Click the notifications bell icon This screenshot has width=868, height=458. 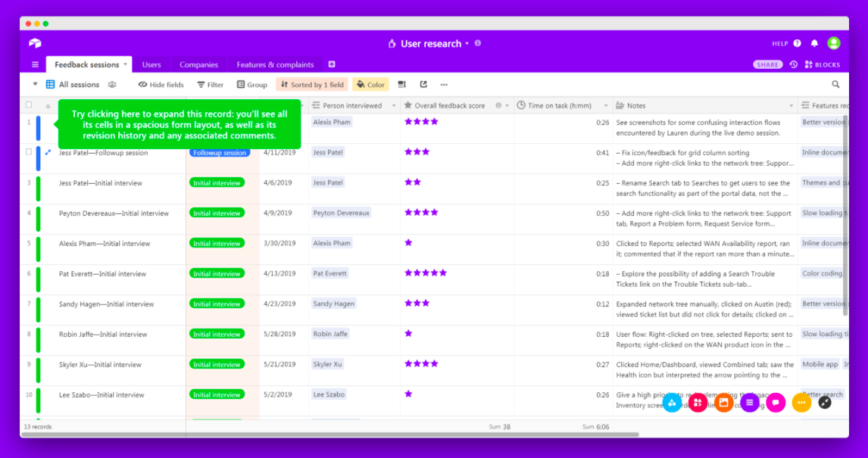pos(814,43)
